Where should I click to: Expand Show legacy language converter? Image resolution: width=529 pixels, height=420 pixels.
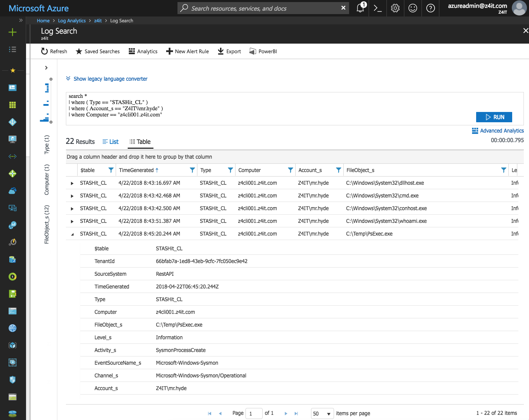pyautogui.click(x=107, y=79)
